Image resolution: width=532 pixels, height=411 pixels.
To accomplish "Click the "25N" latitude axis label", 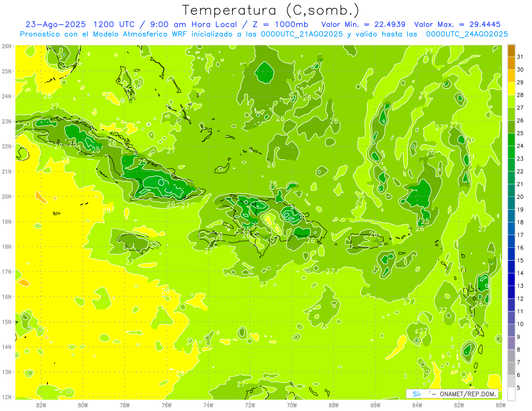I will coord(6,71).
